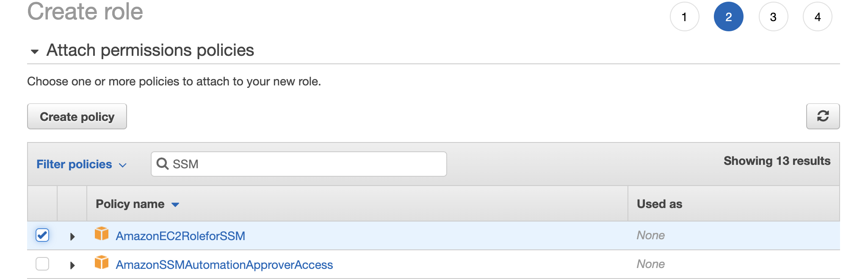Jump to wizard step 4 circle
Viewport: 868px width, 279px height.
pos(817,17)
